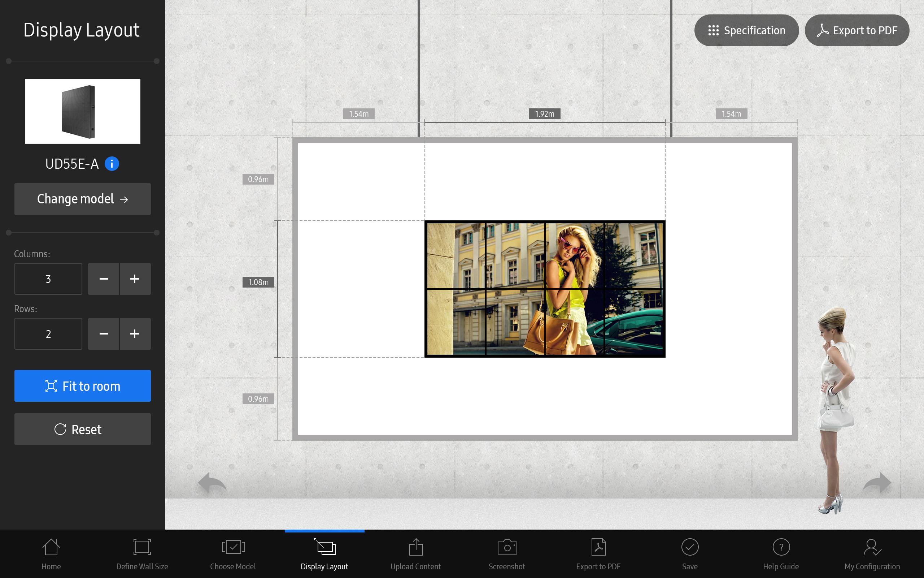Go to previous step with left arrow
This screenshot has width=924, height=578.
(x=212, y=483)
